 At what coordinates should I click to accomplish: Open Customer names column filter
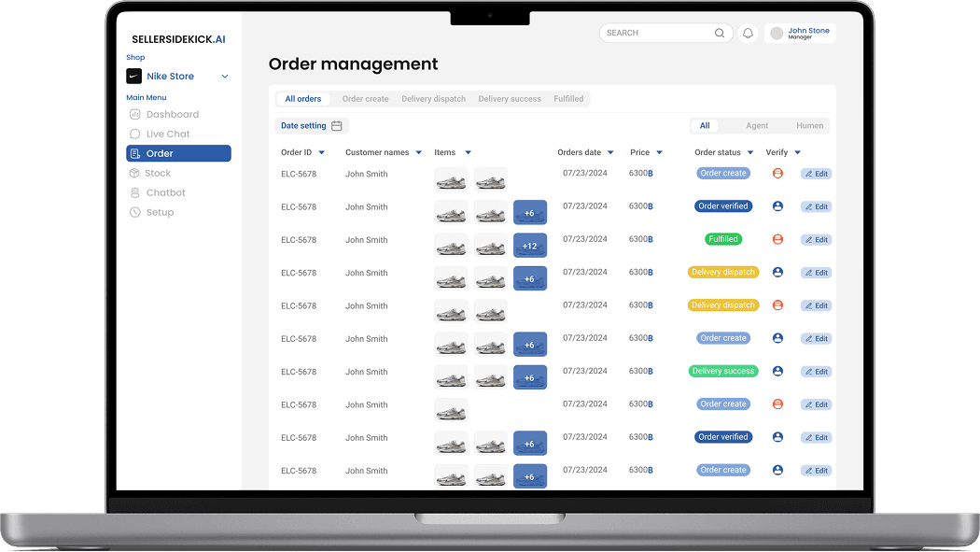coord(419,152)
